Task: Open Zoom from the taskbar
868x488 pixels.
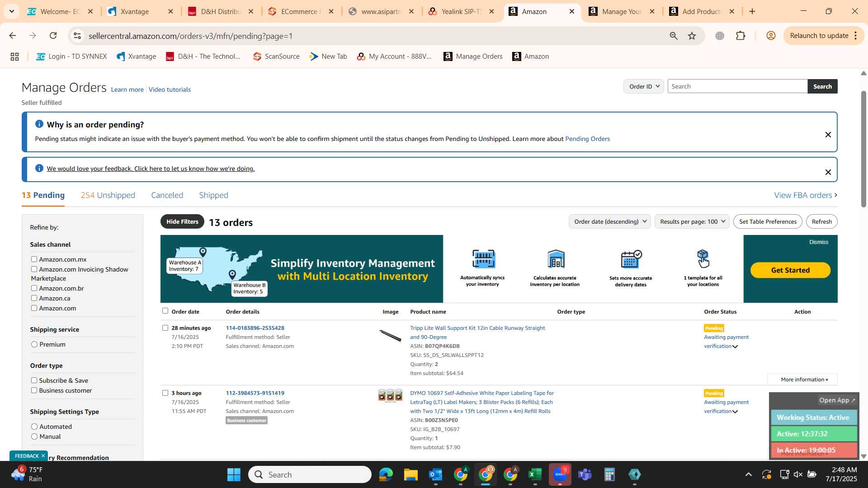Action: pyautogui.click(x=560, y=474)
